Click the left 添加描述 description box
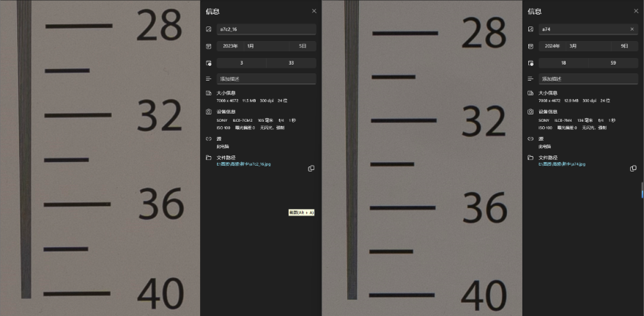 [266, 78]
